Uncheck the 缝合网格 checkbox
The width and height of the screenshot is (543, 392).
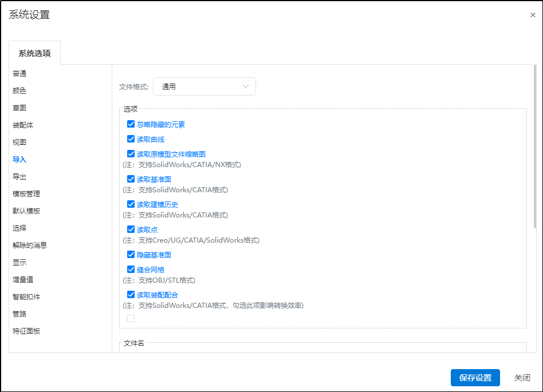131,270
